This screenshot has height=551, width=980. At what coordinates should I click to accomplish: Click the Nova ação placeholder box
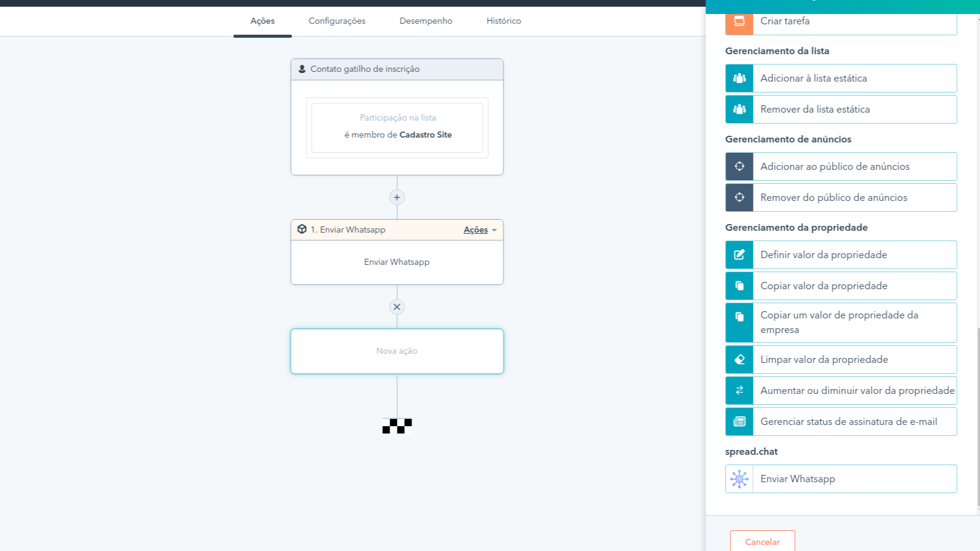click(x=397, y=351)
